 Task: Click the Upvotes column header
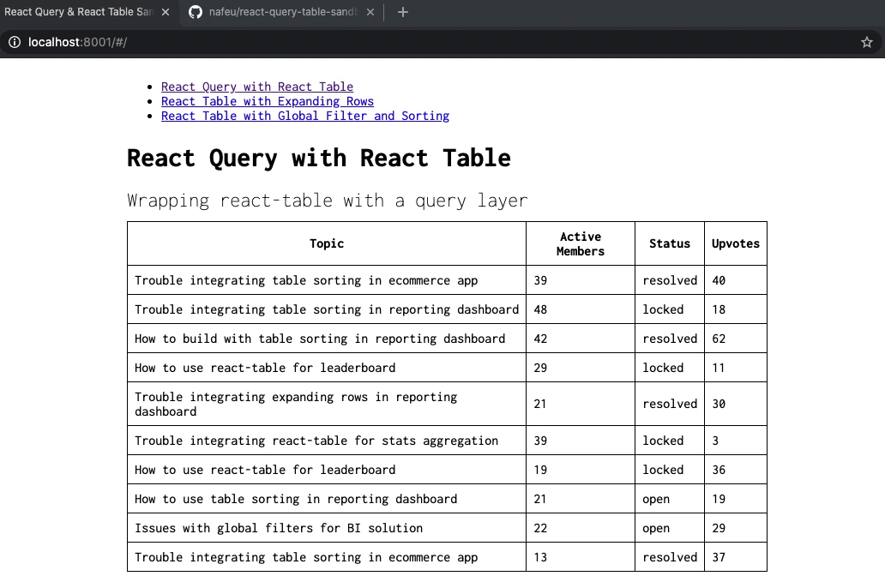tap(736, 243)
